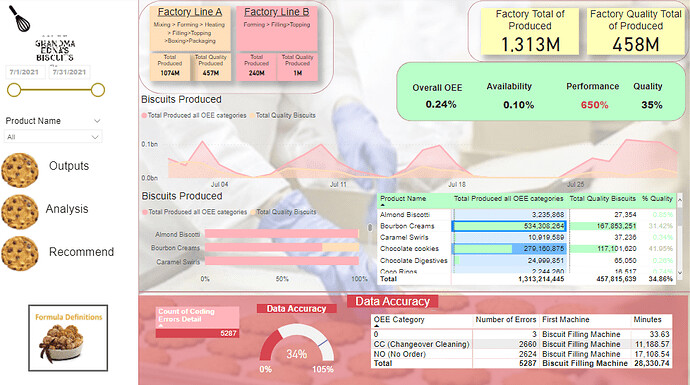The image size is (690, 385).
Task: Open the Outputs page
Action: (69, 166)
